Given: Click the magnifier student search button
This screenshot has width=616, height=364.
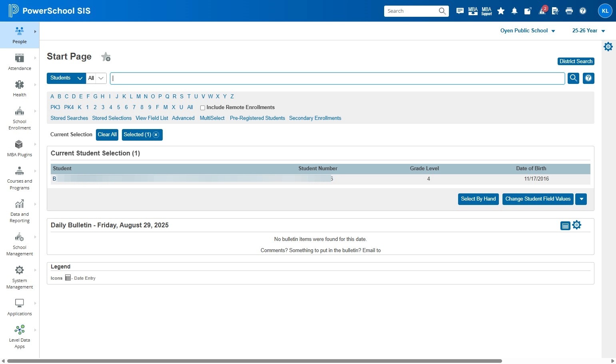Looking at the screenshot, I should 573,78.
